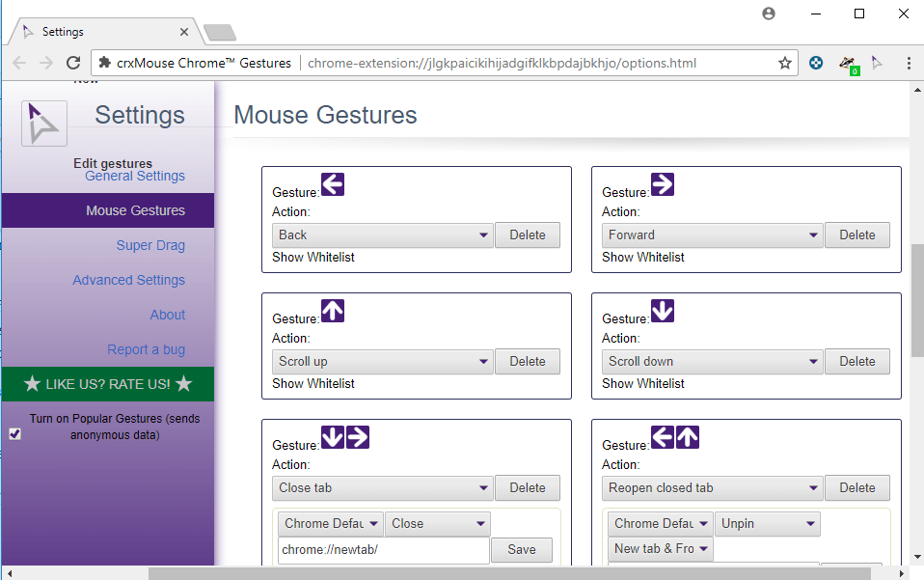Click the up arrow gesture icon
Image resolution: width=924 pixels, height=580 pixels.
click(x=333, y=311)
